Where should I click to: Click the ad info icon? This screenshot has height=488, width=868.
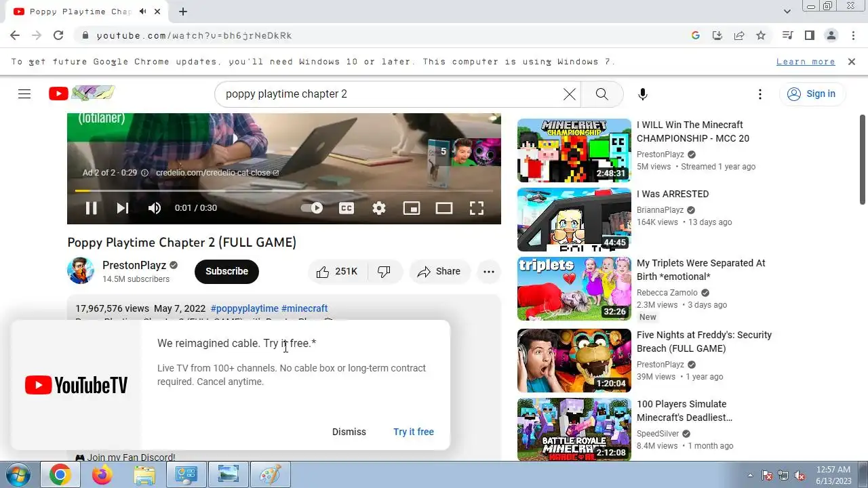[144, 173]
